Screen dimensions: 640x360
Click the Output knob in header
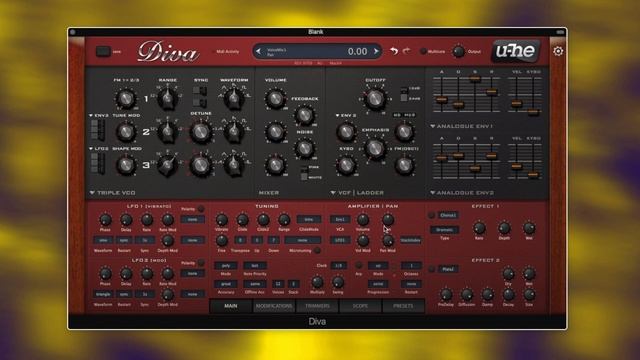[458, 51]
